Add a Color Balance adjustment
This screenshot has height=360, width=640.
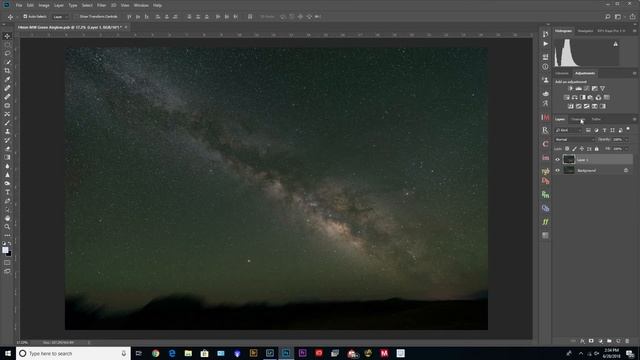pyautogui.click(x=575, y=98)
